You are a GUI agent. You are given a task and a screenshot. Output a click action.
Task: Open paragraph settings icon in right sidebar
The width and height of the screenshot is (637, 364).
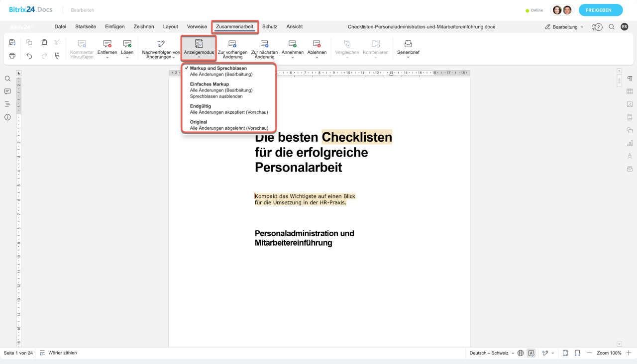coord(630,79)
